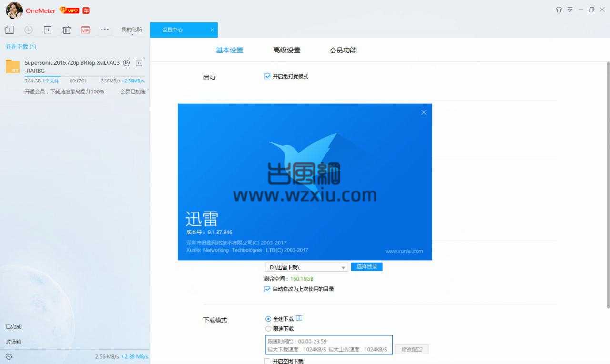Open the main menu triangle icon in title bar

point(569,10)
